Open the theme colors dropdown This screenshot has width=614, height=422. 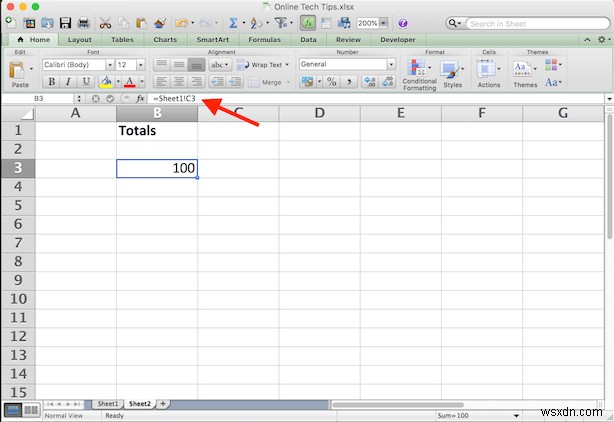coord(553,65)
